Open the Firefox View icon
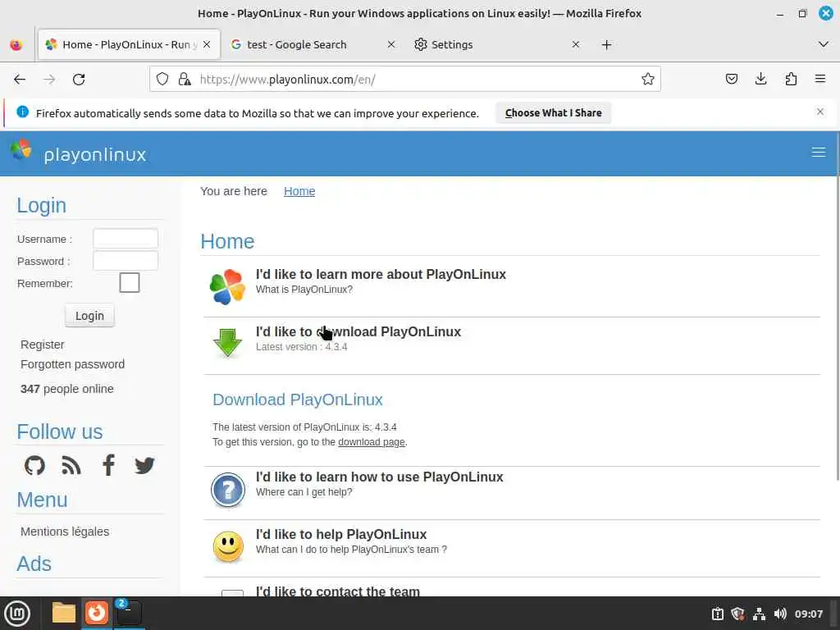Screen dimensions: 840x630 pos(16,45)
